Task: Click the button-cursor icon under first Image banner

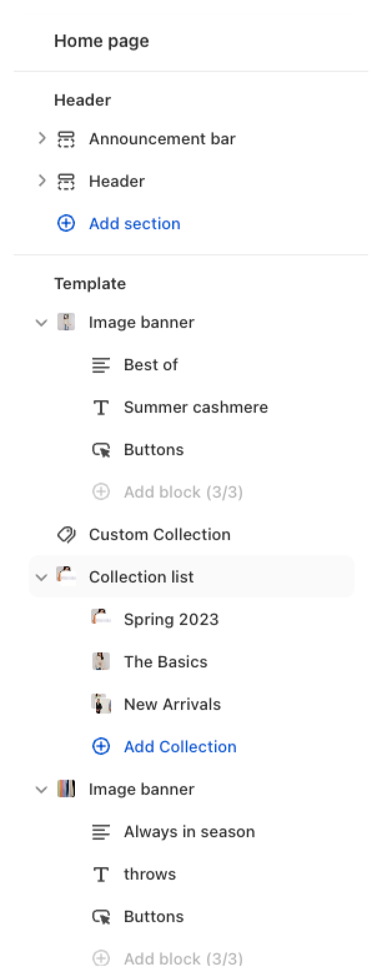Action: pyautogui.click(x=101, y=450)
